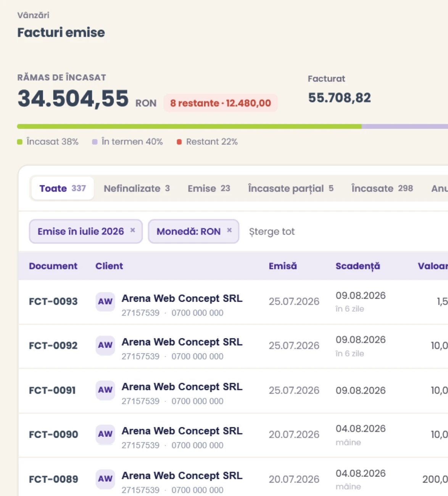Click the purple În termen progress segment
Viewport: 448px width, 496px height.
[x=405, y=126]
